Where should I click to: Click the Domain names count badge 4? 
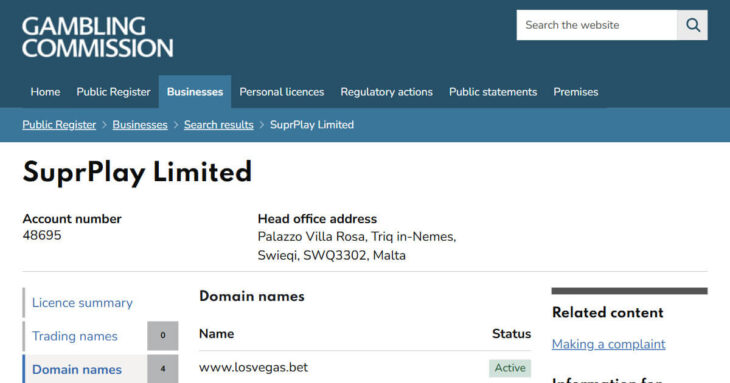[x=162, y=369]
